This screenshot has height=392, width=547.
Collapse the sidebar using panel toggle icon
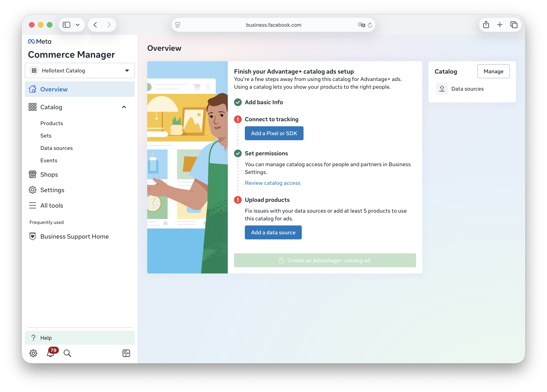coord(126,353)
